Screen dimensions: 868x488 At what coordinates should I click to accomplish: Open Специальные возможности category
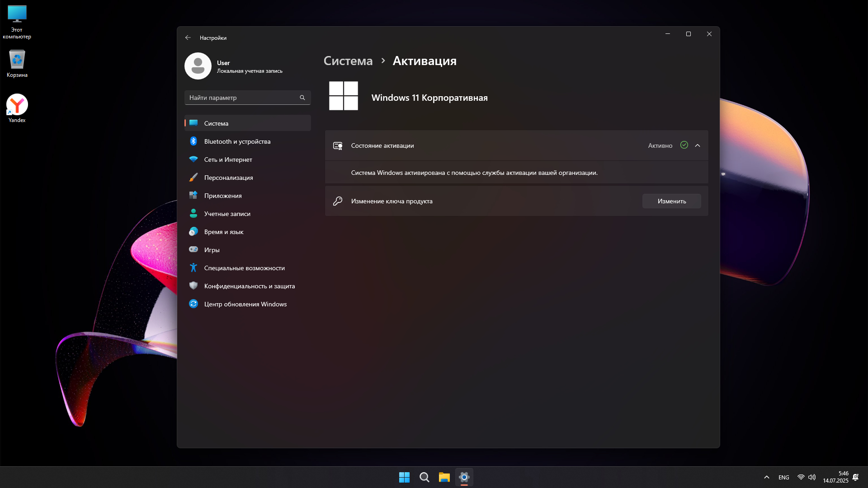[x=244, y=268]
